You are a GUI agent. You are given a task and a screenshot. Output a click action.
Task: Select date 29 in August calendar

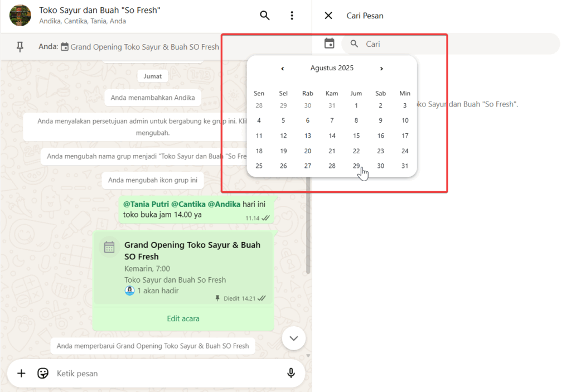point(356,166)
